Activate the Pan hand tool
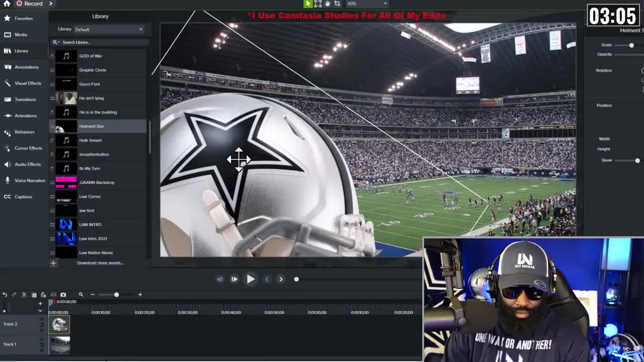 point(328,4)
